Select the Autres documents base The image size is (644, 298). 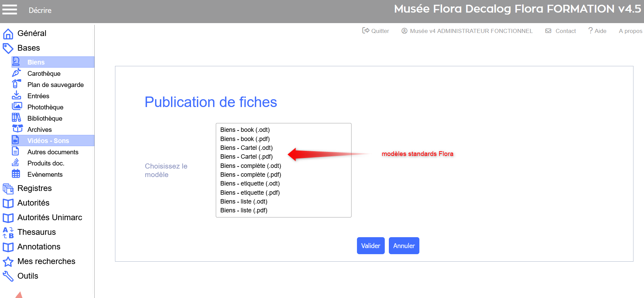53,152
